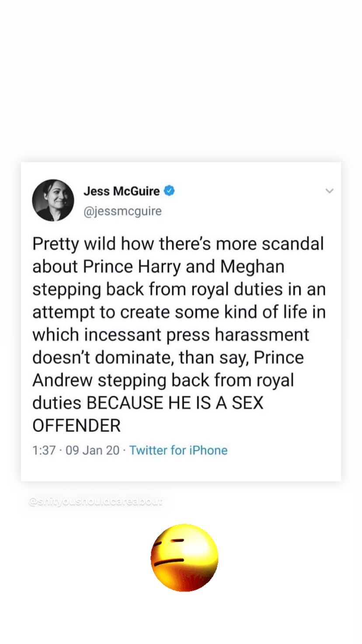The height and width of the screenshot is (644, 362).
Task: Click the Jess McGuire display name
Action: tap(121, 191)
